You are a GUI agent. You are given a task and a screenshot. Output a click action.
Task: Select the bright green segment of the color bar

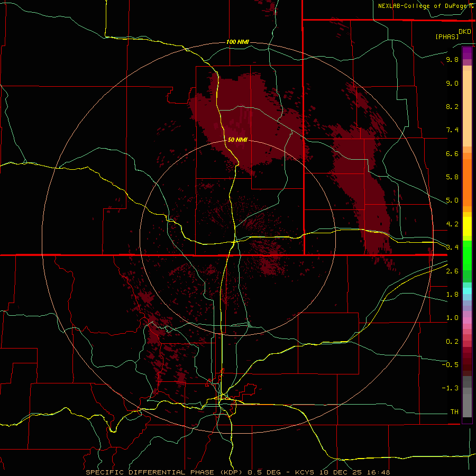click(x=467, y=255)
